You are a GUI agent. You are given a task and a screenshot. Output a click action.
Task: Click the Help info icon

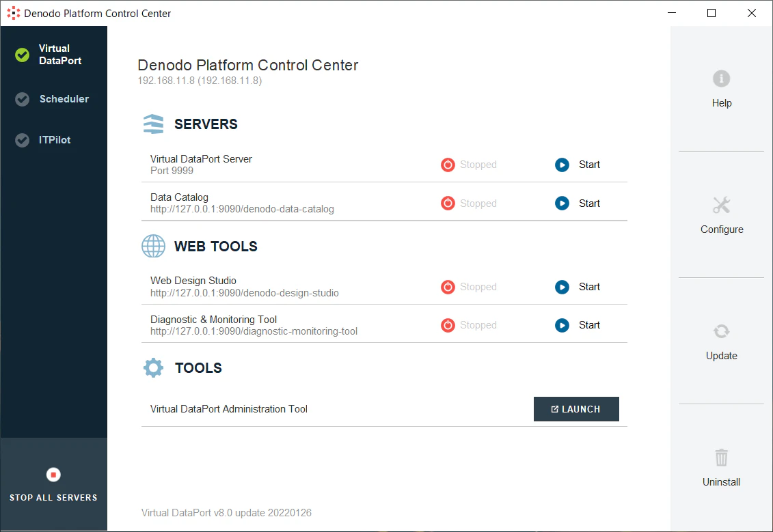pyautogui.click(x=721, y=79)
